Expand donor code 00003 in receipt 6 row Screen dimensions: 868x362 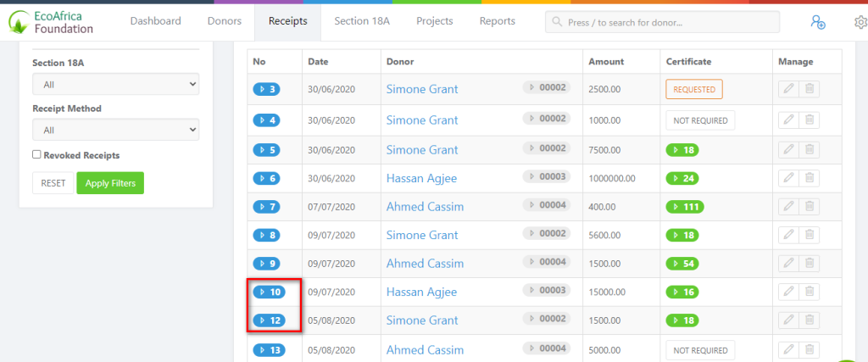[x=547, y=176]
